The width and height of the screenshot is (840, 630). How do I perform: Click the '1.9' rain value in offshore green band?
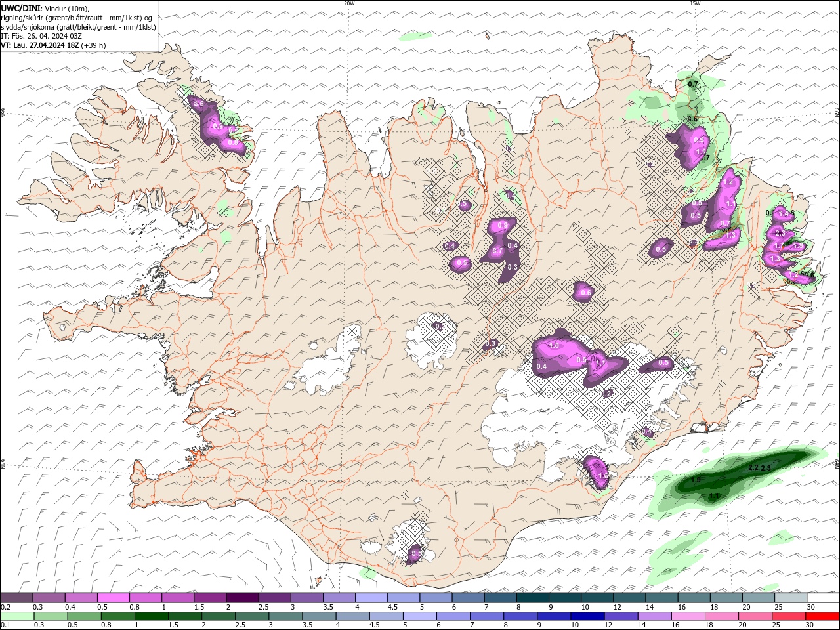pyautogui.click(x=696, y=480)
